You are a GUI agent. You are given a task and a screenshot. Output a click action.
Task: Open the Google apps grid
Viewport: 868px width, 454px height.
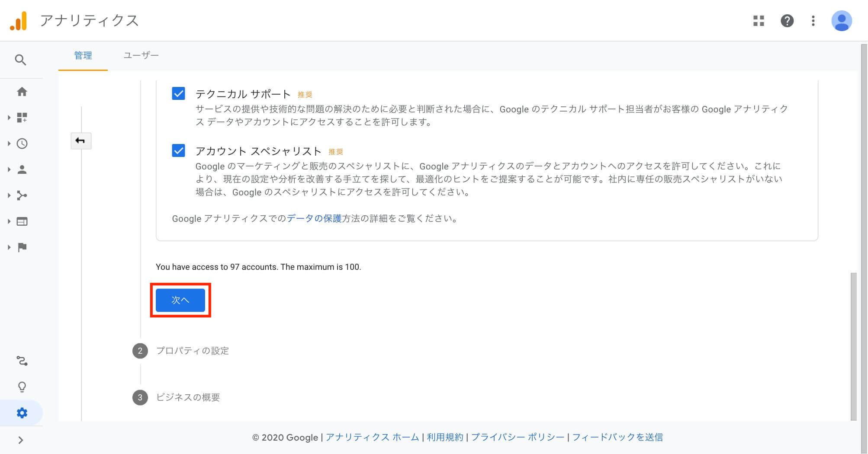coord(759,21)
